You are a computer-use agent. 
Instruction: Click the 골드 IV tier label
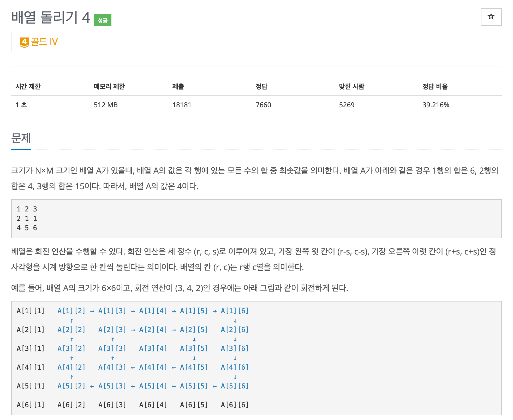point(44,42)
